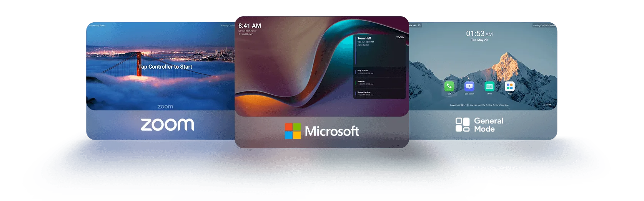This screenshot has width=644, height=201.
Task: Choose the Available time slot
Action: pyautogui.click(x=369, y=82)
